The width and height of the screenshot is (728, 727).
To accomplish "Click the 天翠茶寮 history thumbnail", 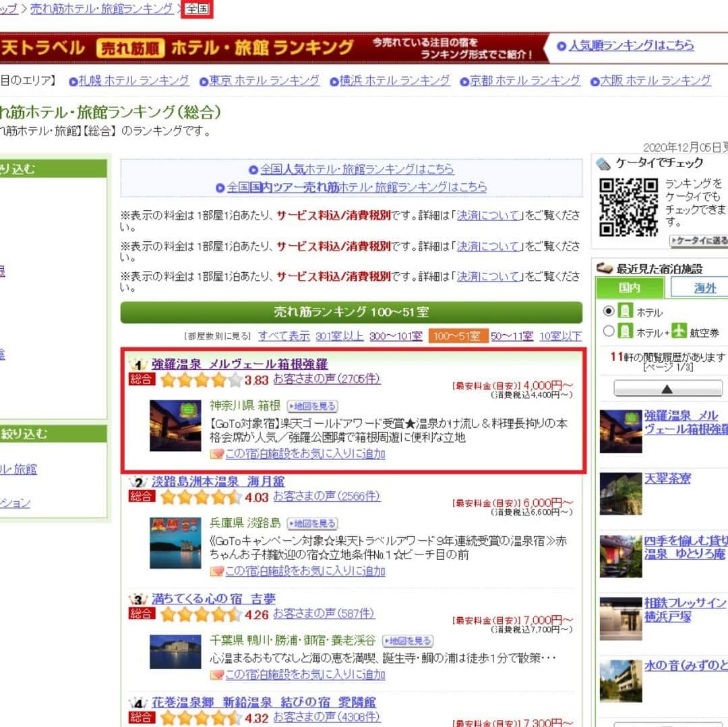I will [621, 494].
